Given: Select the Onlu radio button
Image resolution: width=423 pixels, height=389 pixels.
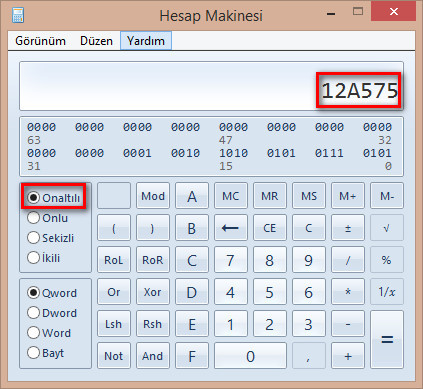Looking at the screenshot, I should pyautogui.click(x=48, y=218).
